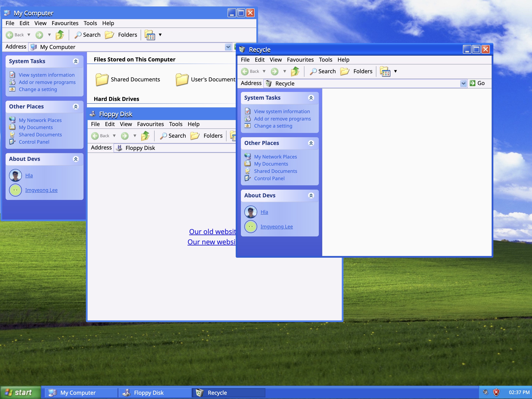The width and height of the screenshot is (532, 399).
Task: Click Hla avatar in My Computer sidebar
Action: [x=15, y=175]
